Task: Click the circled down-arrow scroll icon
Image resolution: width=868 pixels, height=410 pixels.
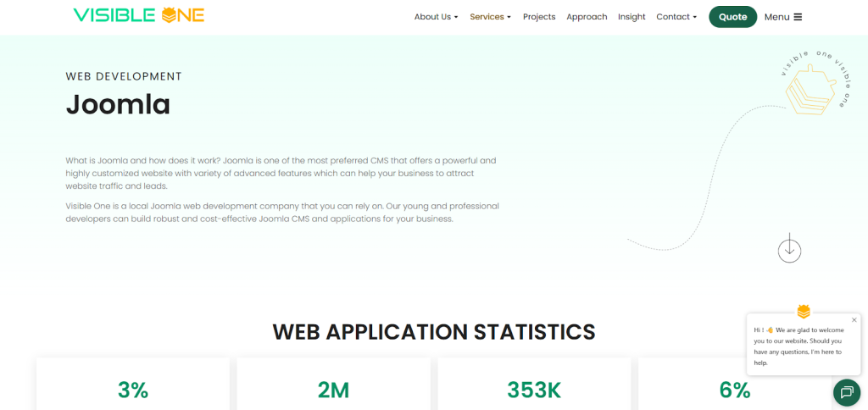Action: 789,249
